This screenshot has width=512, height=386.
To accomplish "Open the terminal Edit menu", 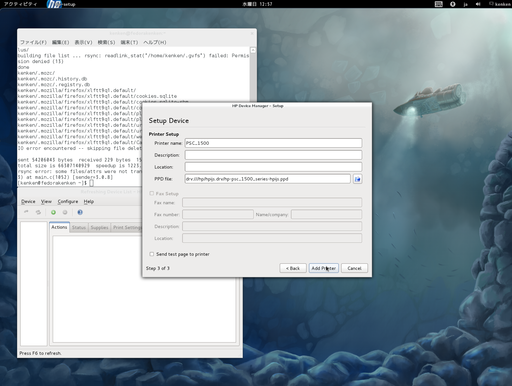I will click(60, 42).
